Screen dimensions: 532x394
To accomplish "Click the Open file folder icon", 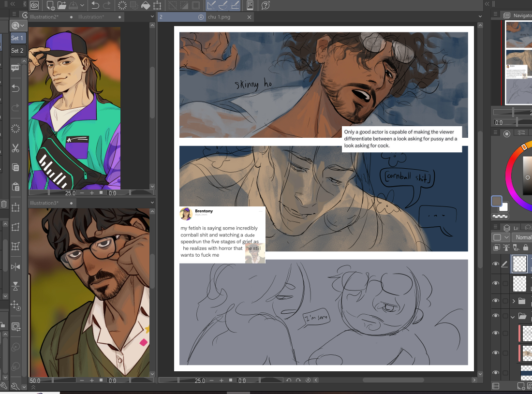I will point(62,5).
